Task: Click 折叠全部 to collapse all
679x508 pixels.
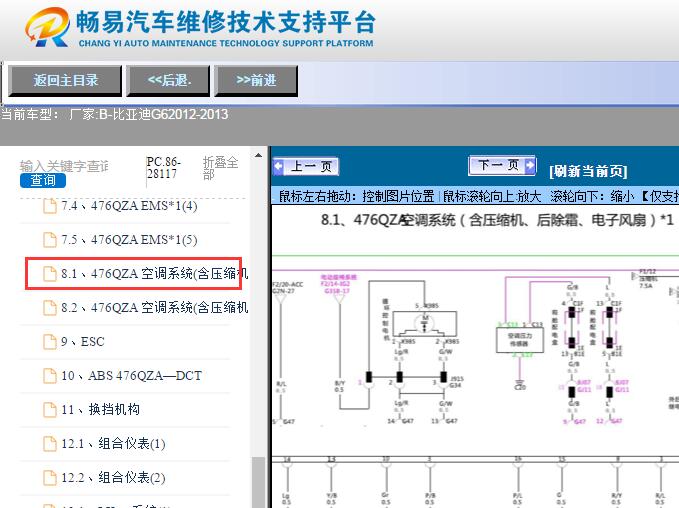Action: point(220,168)
